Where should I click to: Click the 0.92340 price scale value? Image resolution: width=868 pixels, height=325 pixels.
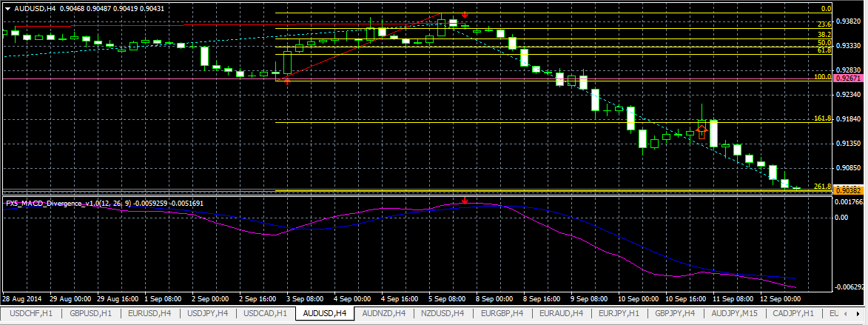pos(847,95)
